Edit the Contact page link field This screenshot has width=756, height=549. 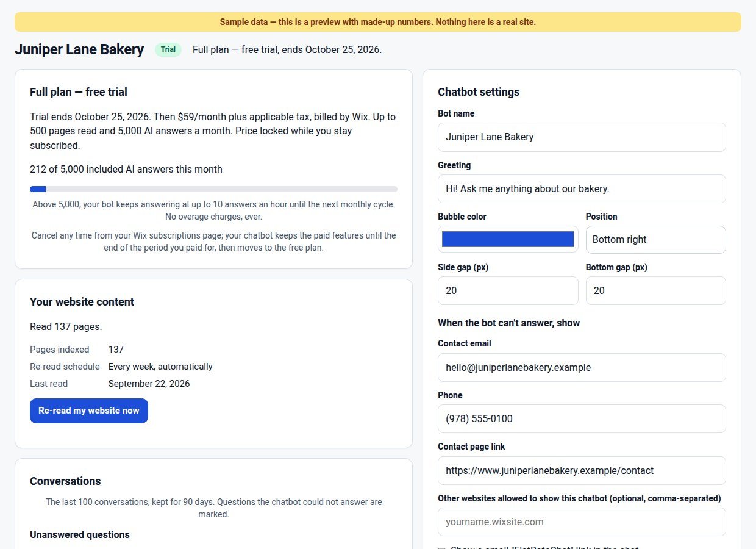[x=582, y=471]
